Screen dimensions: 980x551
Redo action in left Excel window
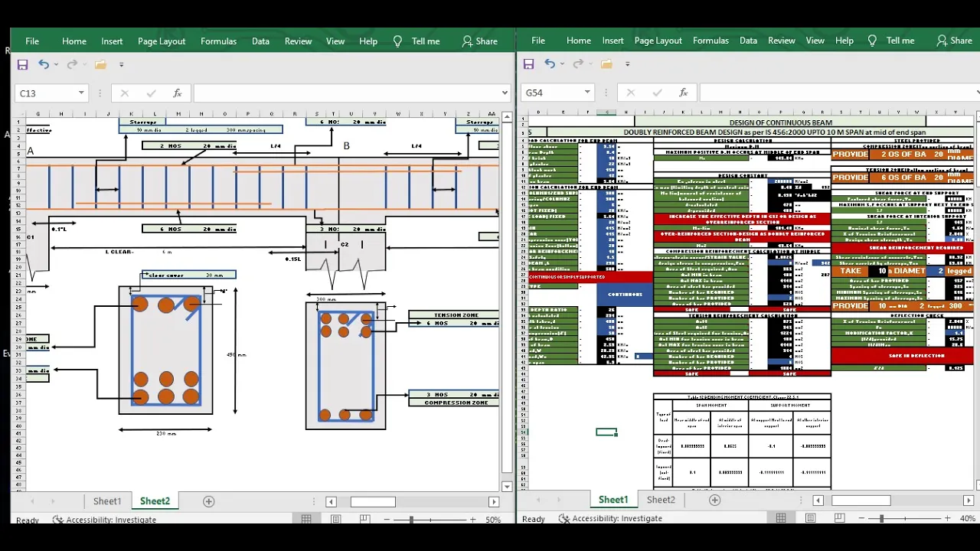71,65
